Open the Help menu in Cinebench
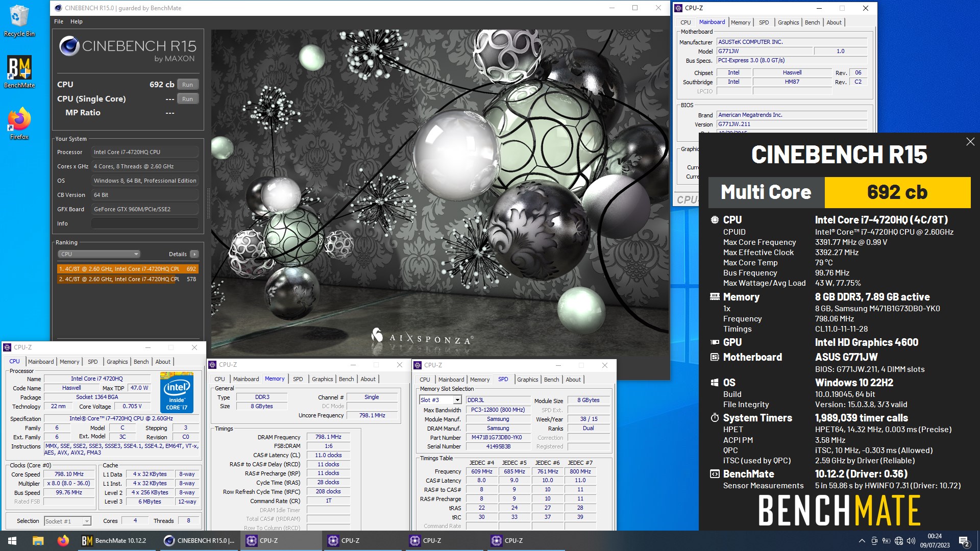 pyautogui.click(x=76, y=21)
